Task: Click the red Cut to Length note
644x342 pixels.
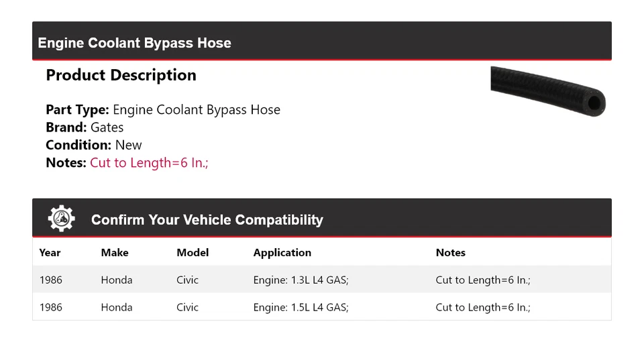Action: pyautogui.click(x=149, y=162)
